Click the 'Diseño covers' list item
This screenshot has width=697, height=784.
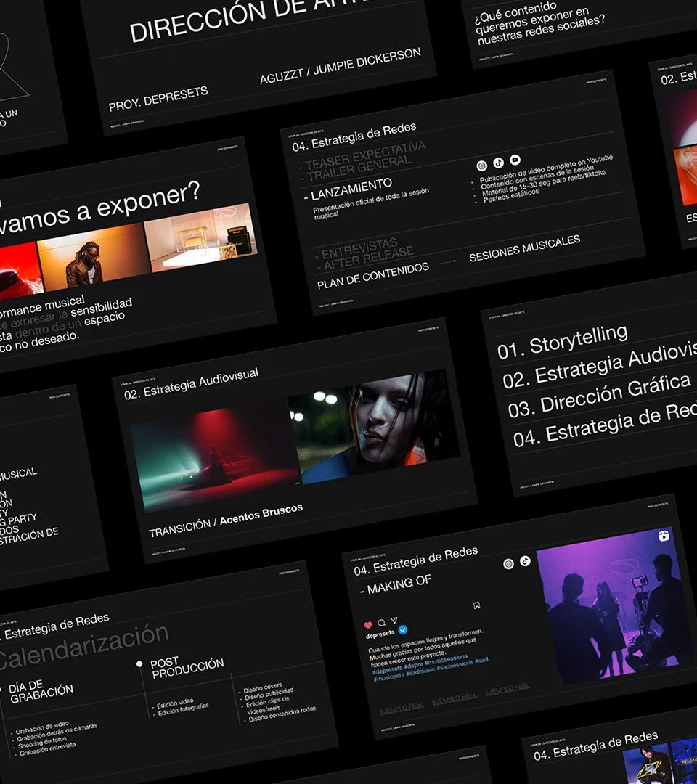263,687
